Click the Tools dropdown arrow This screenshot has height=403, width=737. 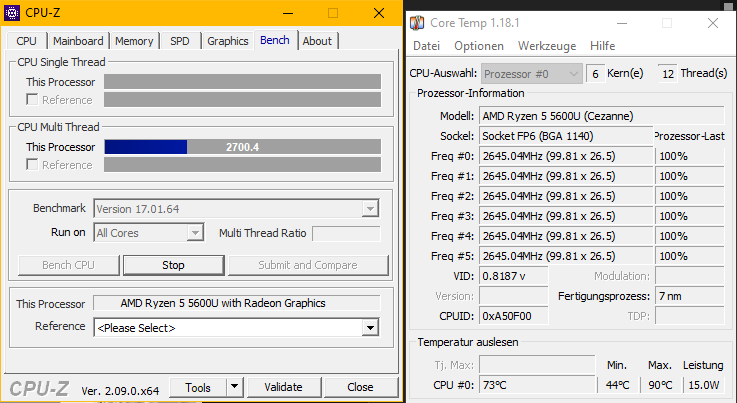(x=235, y=387)
